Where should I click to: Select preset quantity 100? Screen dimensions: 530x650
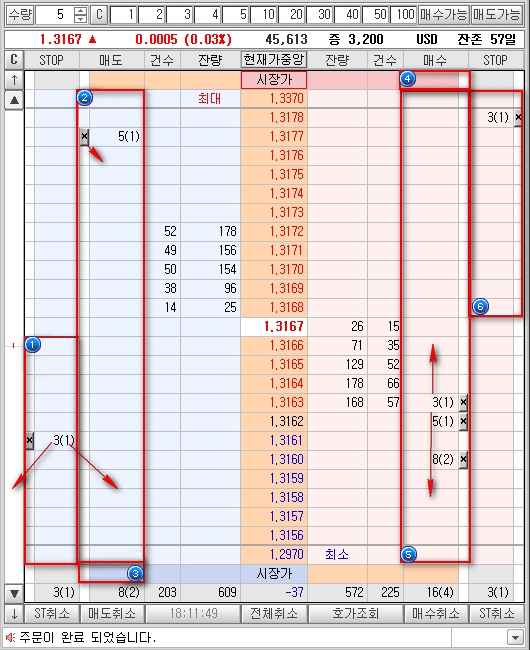(x=404, y=15)
